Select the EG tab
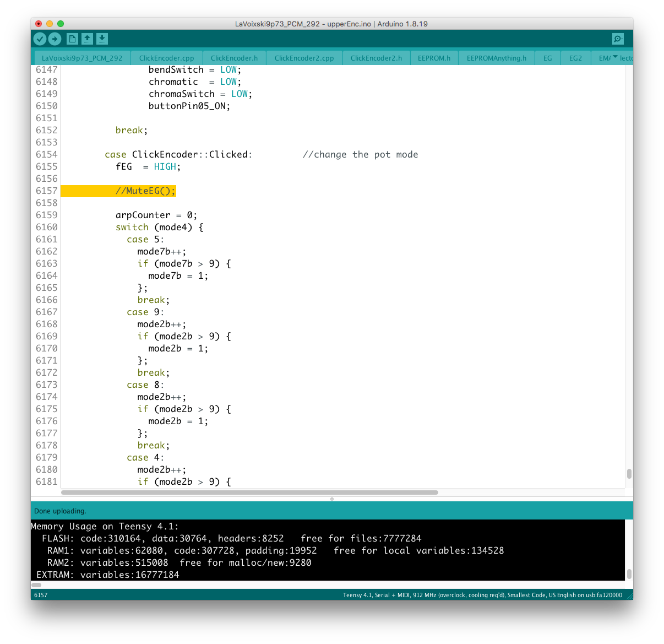 [547, 58]
